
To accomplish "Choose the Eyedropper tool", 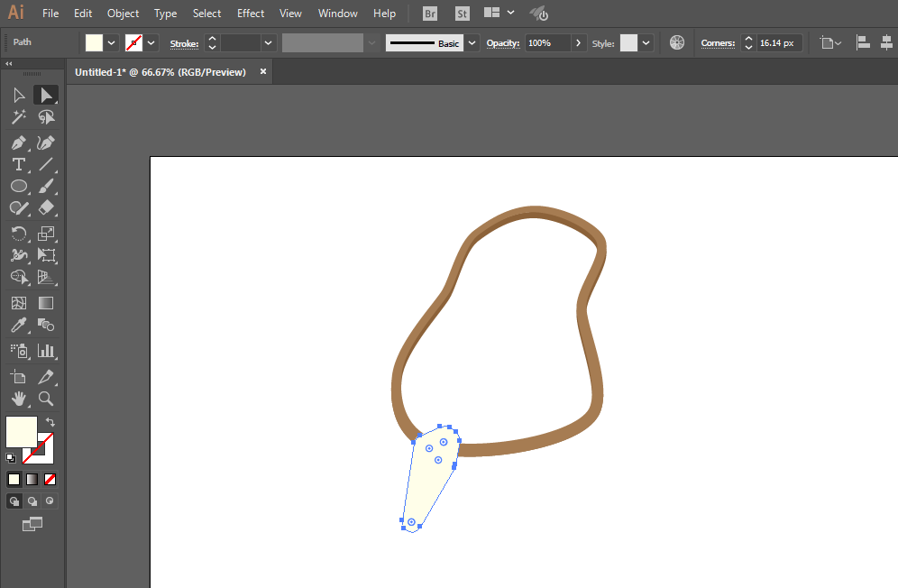I will 18,326.
